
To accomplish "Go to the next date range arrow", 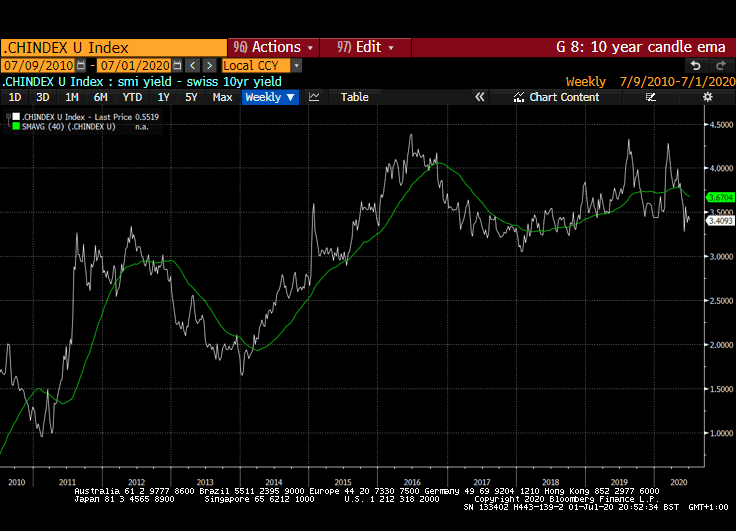I will click(x=209, y=65).
